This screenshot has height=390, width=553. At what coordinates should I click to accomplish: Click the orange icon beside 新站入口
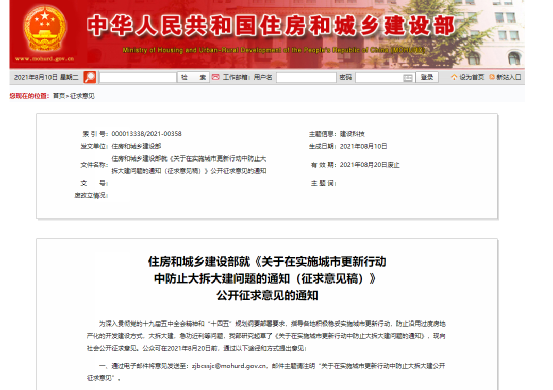click(492, 77)
